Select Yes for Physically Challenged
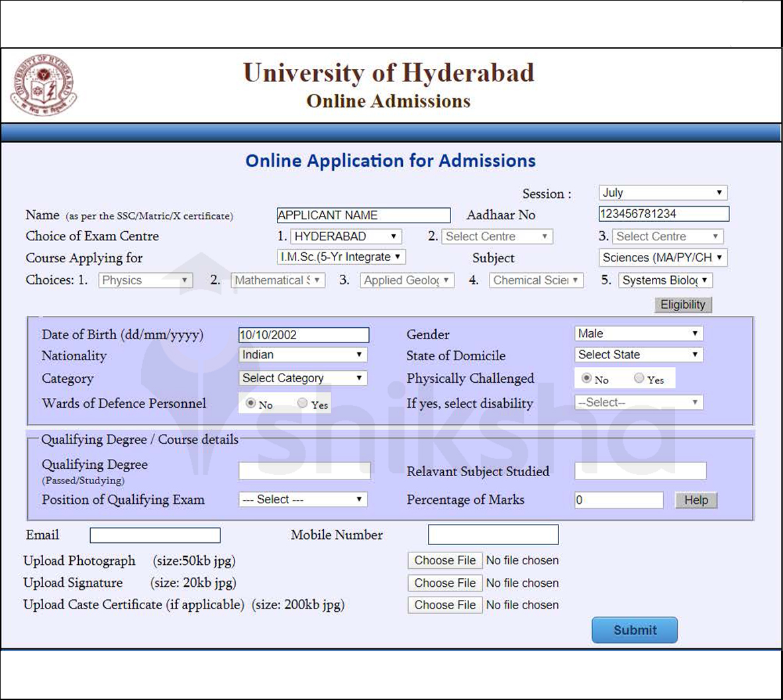The height and width of the screenshot is (700, 783). click(x=639, y=378)
